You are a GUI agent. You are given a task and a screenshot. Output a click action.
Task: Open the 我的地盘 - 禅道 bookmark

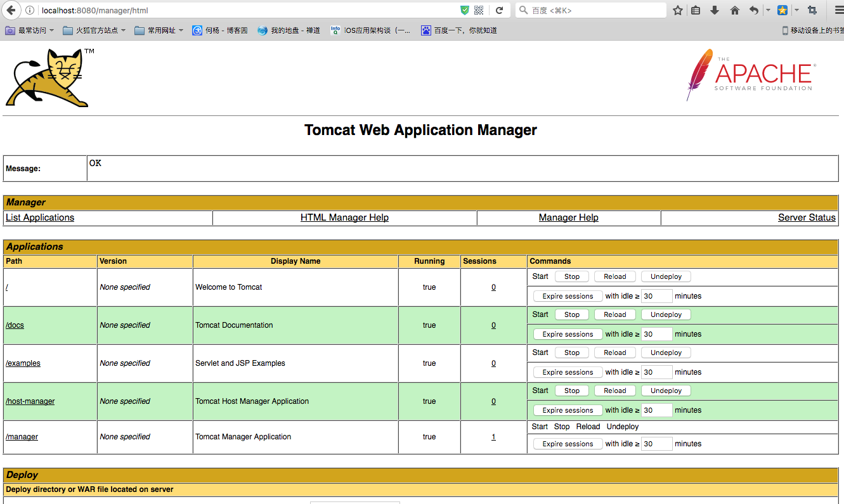pos(289,30)
